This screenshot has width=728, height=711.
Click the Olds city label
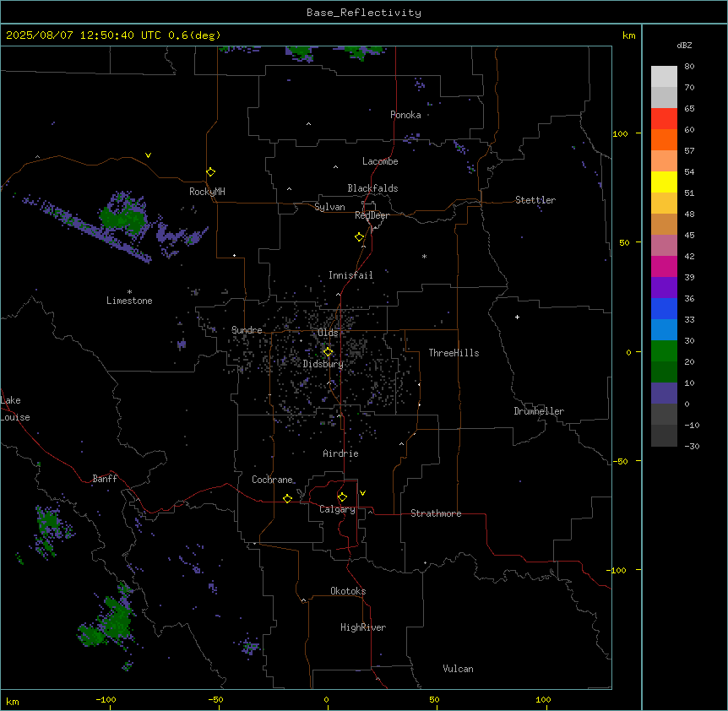[x=328, y=333]
